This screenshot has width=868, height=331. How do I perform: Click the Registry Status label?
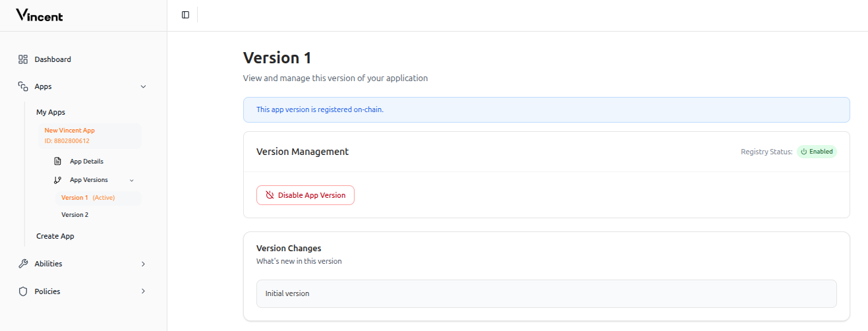767,152
